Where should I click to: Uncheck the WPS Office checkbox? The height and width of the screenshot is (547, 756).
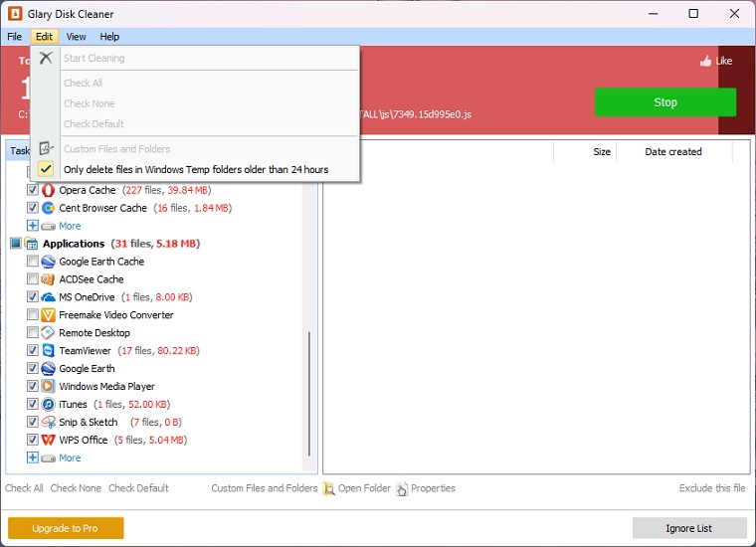click(32, 440)
